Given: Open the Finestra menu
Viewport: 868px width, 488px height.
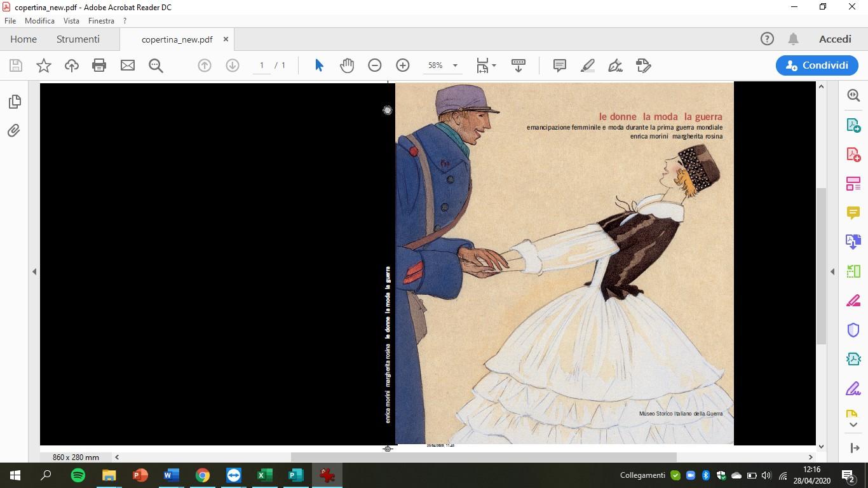Looking at the screenshot, I should [x=101, y=21].
